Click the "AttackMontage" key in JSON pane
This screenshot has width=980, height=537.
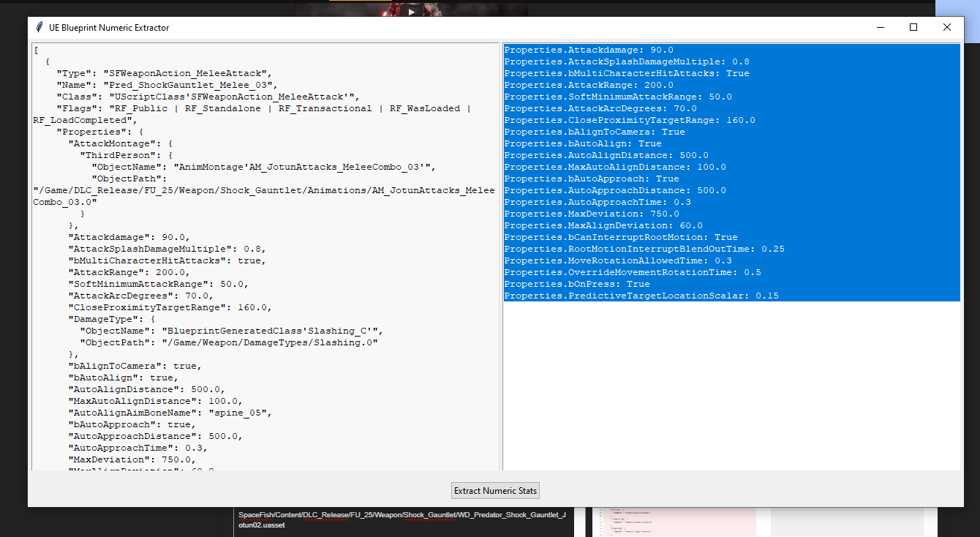click(x=110, y=143)
